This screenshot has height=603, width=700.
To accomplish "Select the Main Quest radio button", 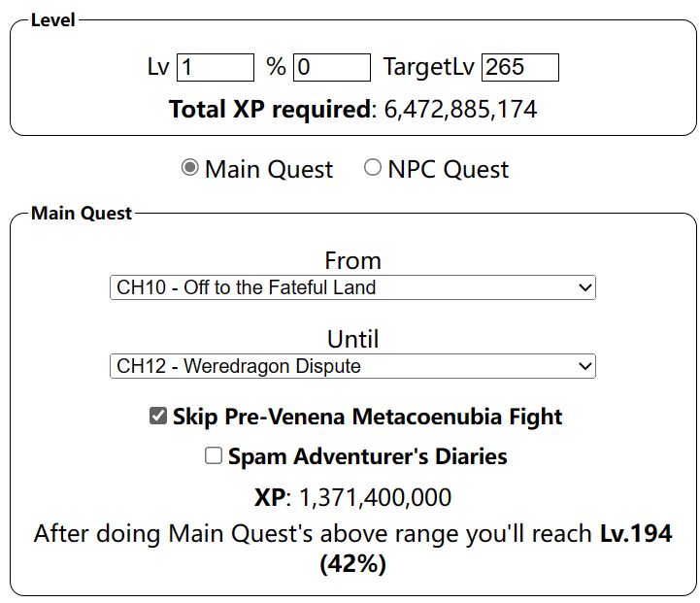I will point(190,168).
